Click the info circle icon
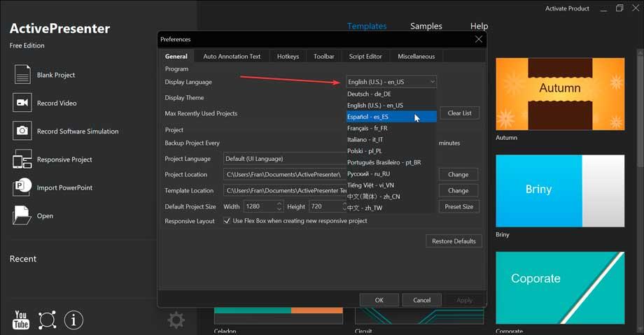Image resolution: width=644 pixels, height=335 pixels. 73,320
